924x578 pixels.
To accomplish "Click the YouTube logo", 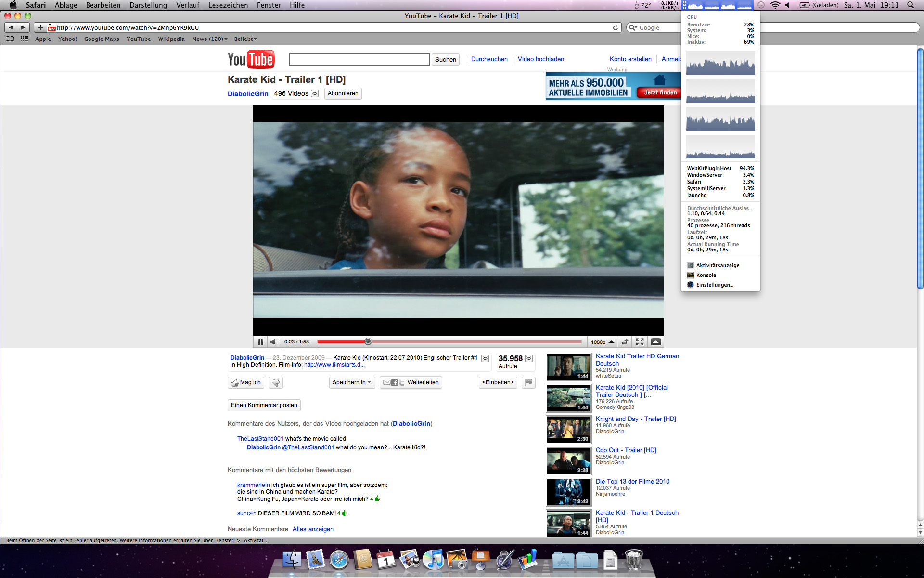I will coord(251,59).
